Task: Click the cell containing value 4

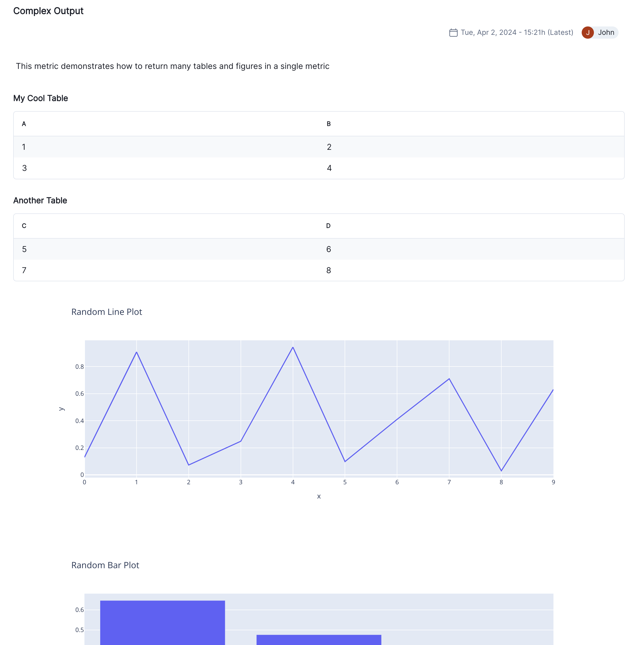Action: (x=329, y=168)
